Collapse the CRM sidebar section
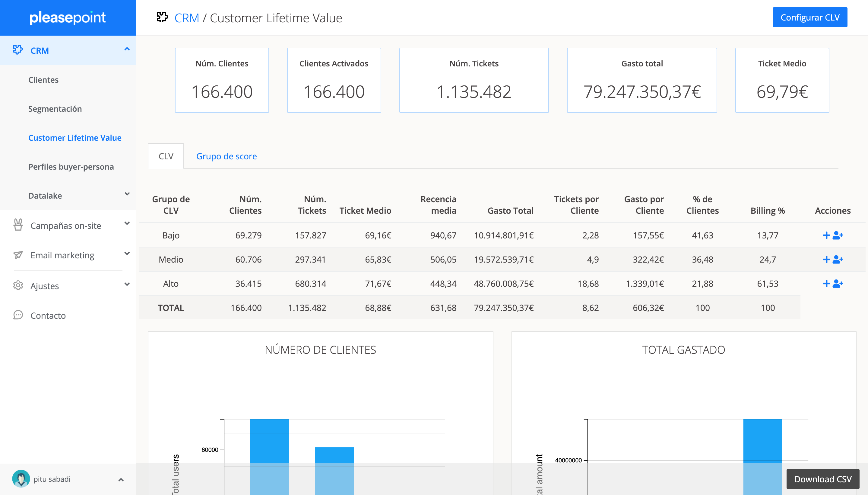Screen dimensions: 868x495 click(127, 49)
